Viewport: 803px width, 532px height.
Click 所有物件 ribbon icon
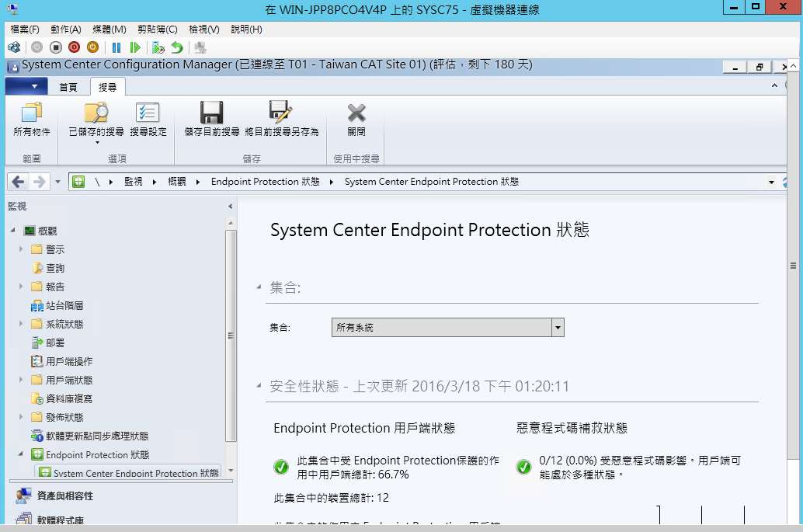click(x=32, y=120)
